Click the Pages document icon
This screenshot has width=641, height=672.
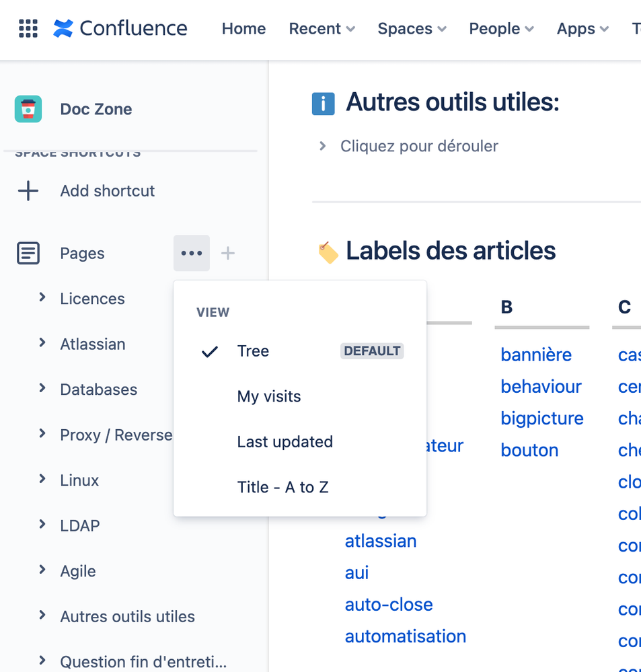(x=28, y=253)
